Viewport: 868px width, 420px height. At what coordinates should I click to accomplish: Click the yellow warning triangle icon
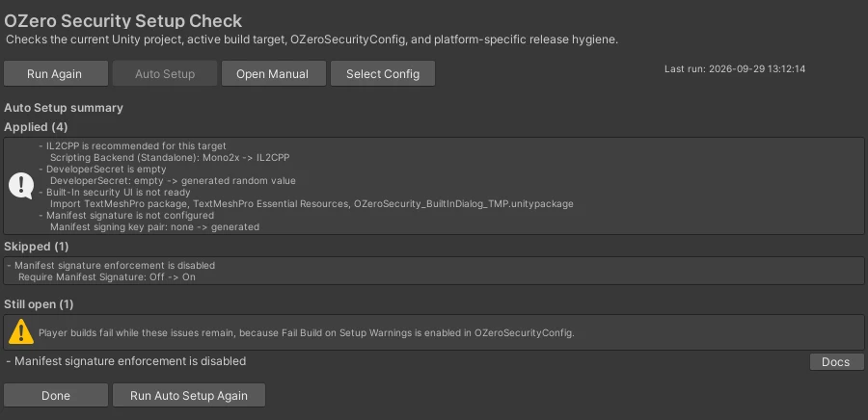tap(21, 331)
